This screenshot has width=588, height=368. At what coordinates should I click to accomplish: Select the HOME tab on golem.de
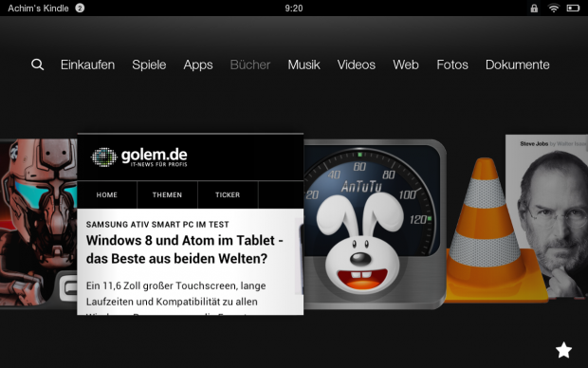(x=107, y=194)
